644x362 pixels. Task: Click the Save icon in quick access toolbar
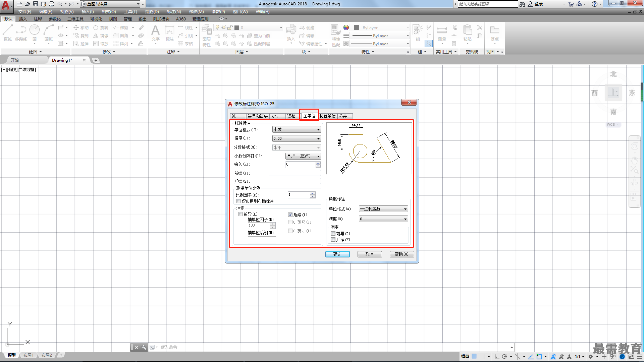36,4
